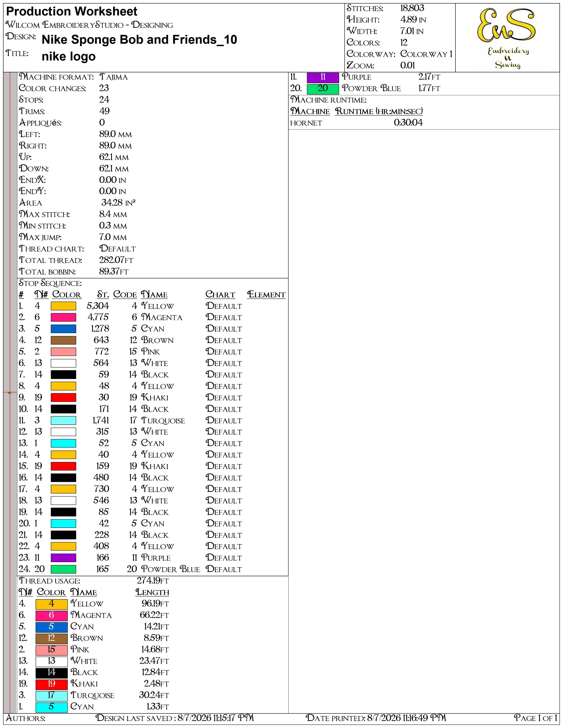Select stitch count "5,304" in stop row 1
The height and width of the screenshot is (728, 563).
(x=98, y=306)
